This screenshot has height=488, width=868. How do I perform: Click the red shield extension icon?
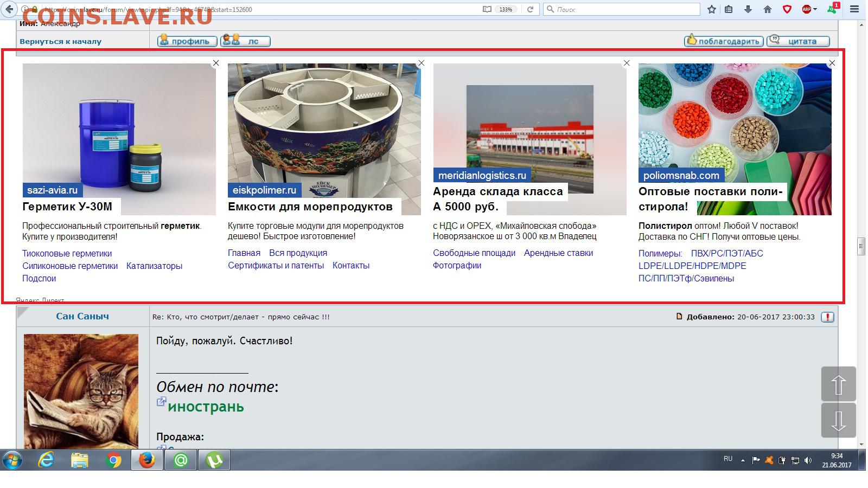click(787, 9)
